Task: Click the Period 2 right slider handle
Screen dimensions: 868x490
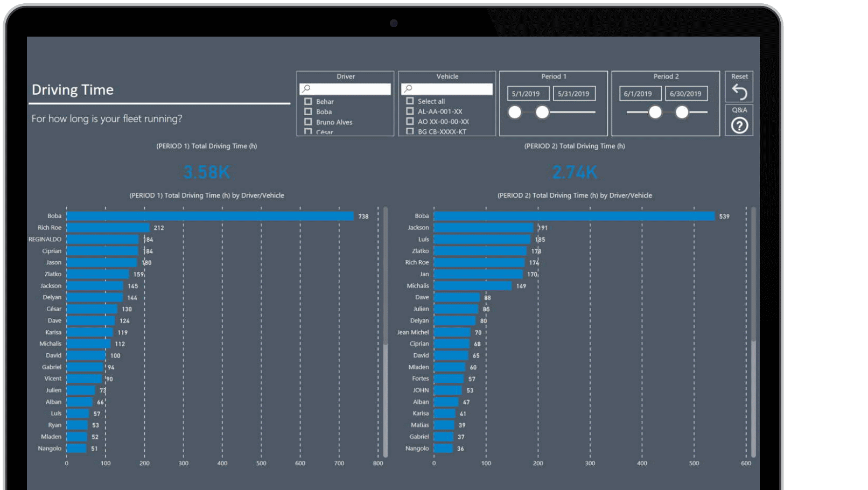Action: pyautogui.click(x=682, y=112)
